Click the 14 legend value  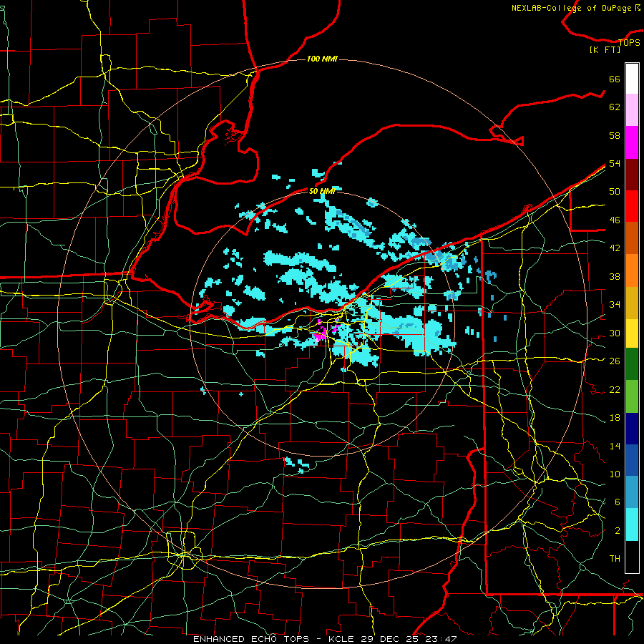click(615, 446)
